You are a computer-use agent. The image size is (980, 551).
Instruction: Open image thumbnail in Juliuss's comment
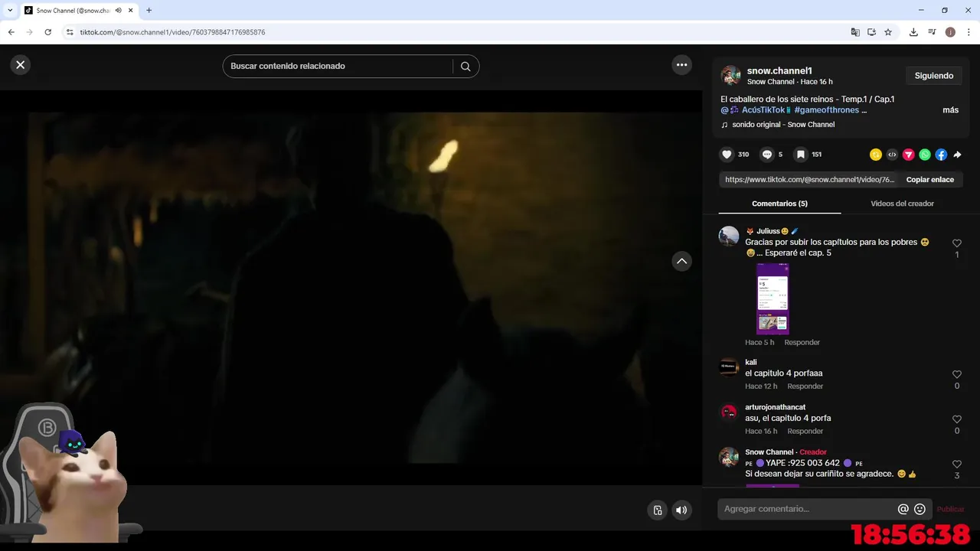[x=773, y=298]
